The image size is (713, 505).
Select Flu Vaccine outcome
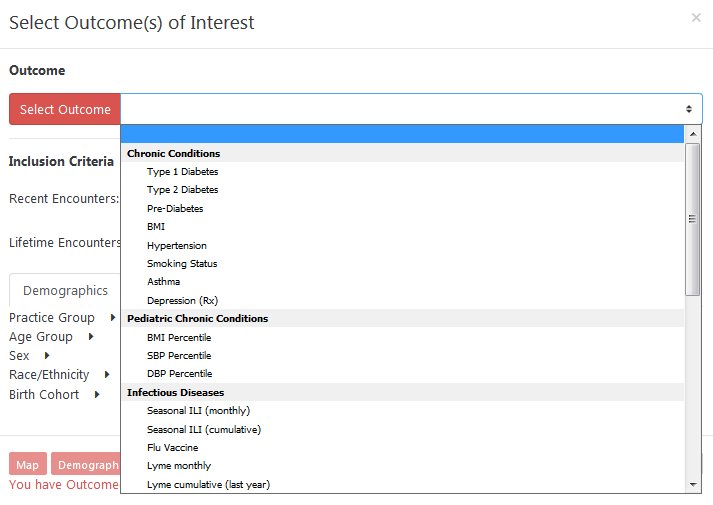coord(172,448)
